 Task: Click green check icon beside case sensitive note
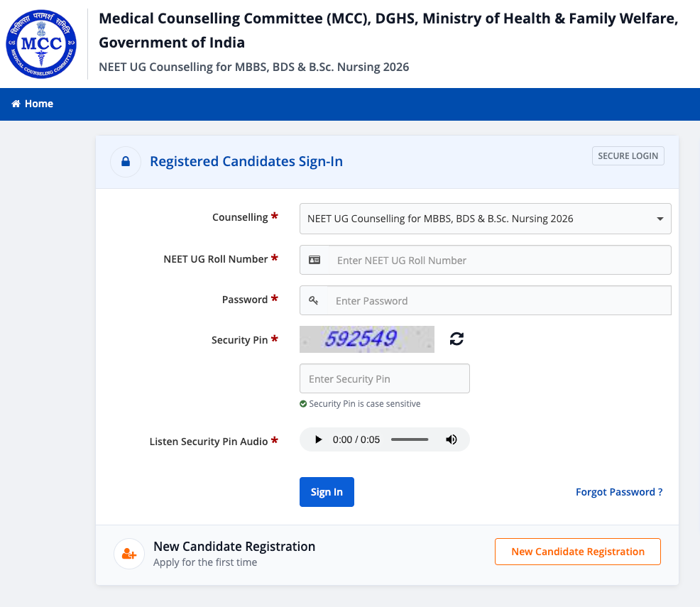[x=303, y=404]
